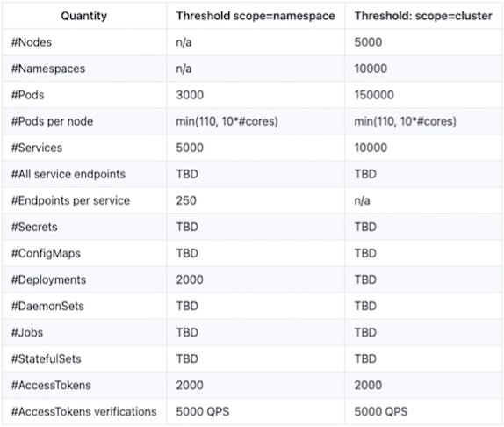
Task: Select the 5000 QPS cluster value
Action: (381, 411)
